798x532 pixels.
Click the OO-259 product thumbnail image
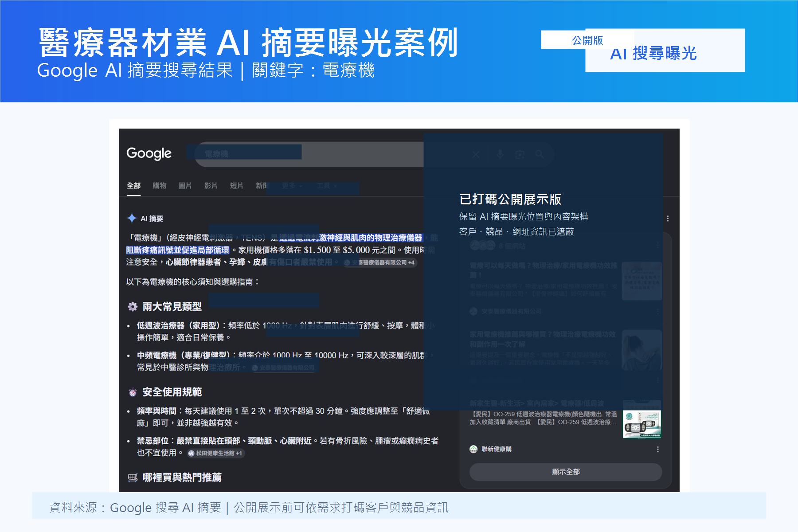tap(642, 419)
